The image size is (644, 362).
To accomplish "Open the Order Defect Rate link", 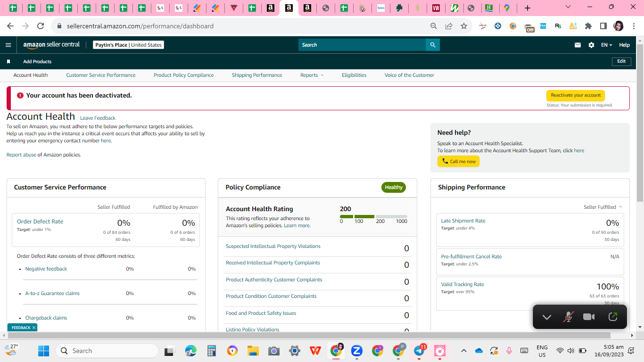I will pos(40,222).
